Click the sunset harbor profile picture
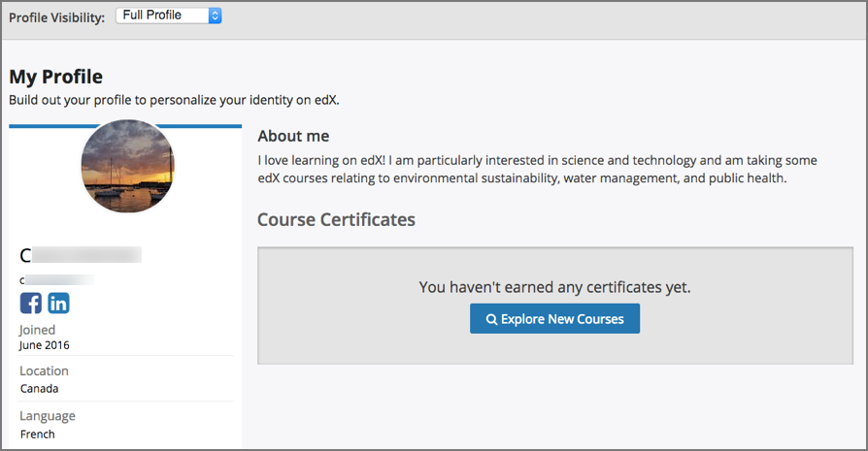This screenshot has height=451, width=868. (127, 167)
